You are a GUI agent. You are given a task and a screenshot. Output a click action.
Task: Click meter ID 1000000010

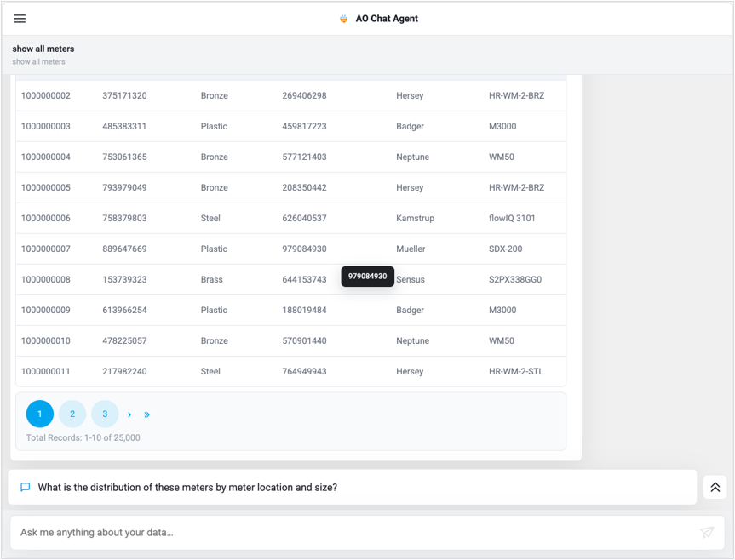pyautogui.click(x=46, y=341)
